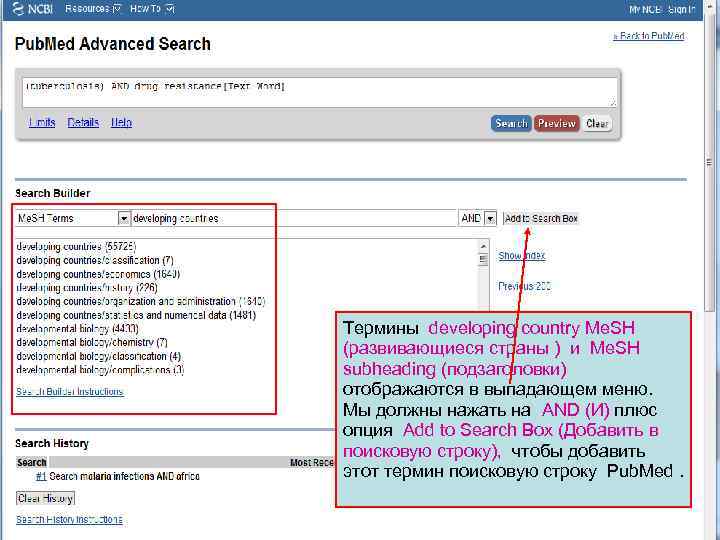The height and width of the screenshot is (540, 720).
Task: Select 'developmental biology (4433)' entry
Action: [77, 329]
